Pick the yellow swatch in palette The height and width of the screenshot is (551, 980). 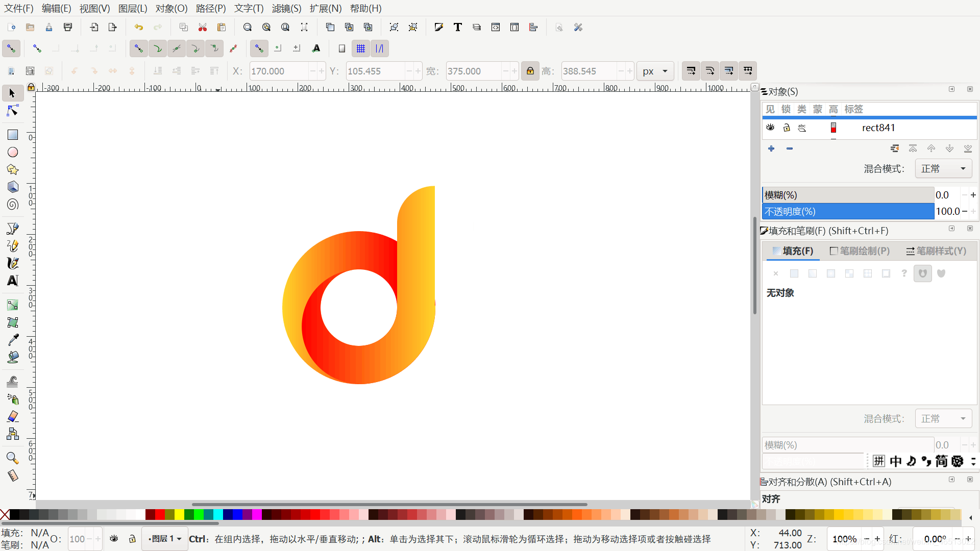[179, 514]
